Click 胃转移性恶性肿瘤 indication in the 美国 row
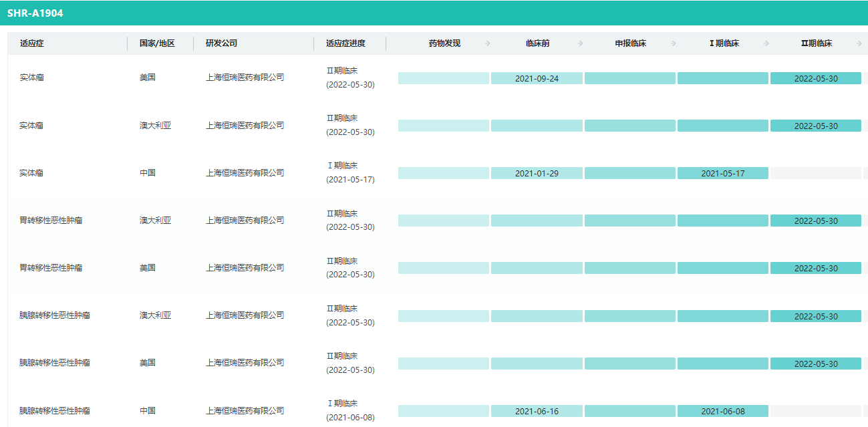The width and height of the screenshot is (868, 427). pos(51,267)
